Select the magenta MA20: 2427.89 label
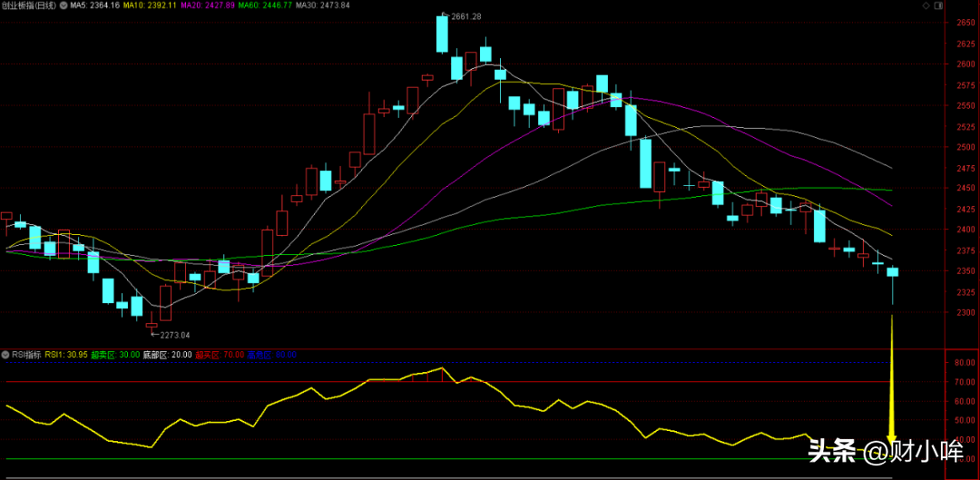The height and width of the screenshot is (480, 980). (208, 5)
